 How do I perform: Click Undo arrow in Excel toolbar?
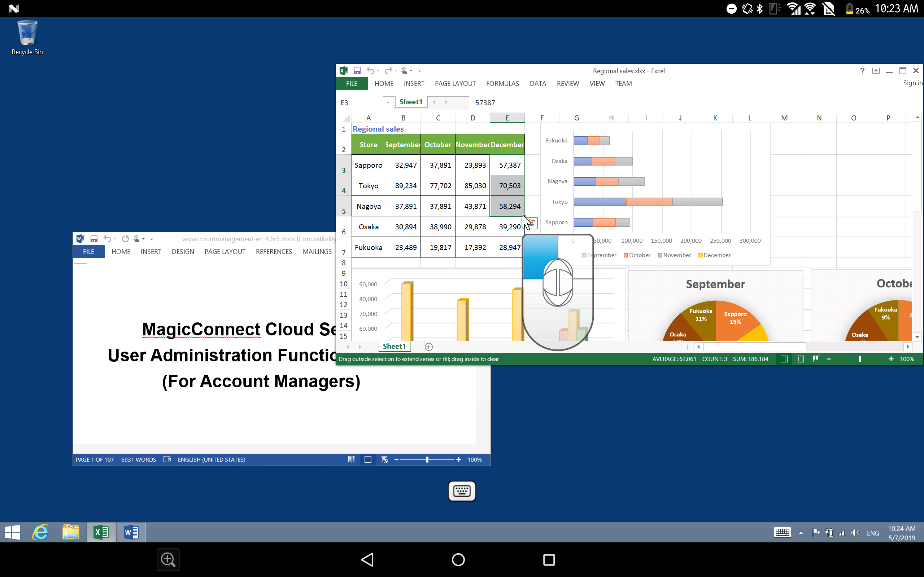point(370,71)
